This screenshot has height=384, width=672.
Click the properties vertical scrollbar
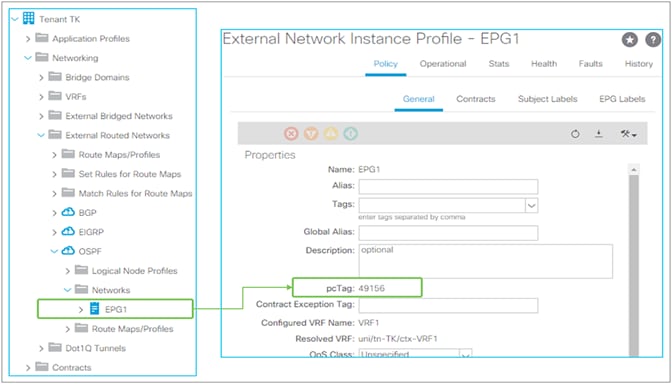(x=633, y=266)
